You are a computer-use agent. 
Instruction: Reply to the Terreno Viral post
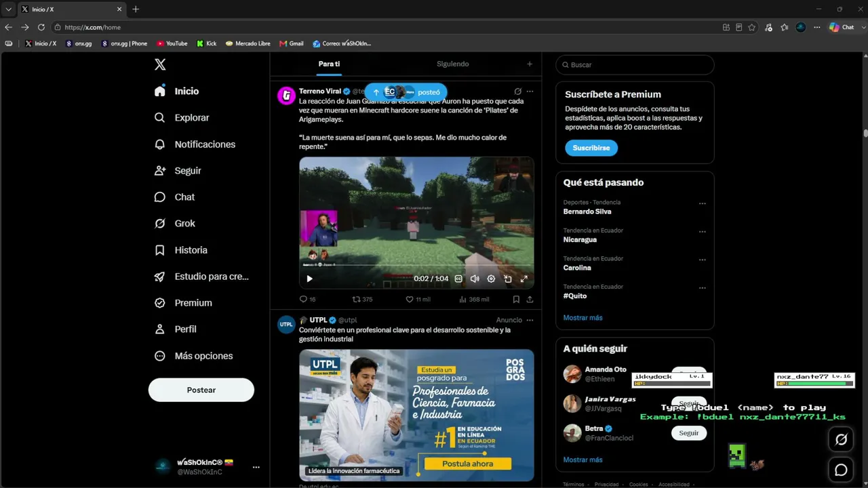coord(307,299)
